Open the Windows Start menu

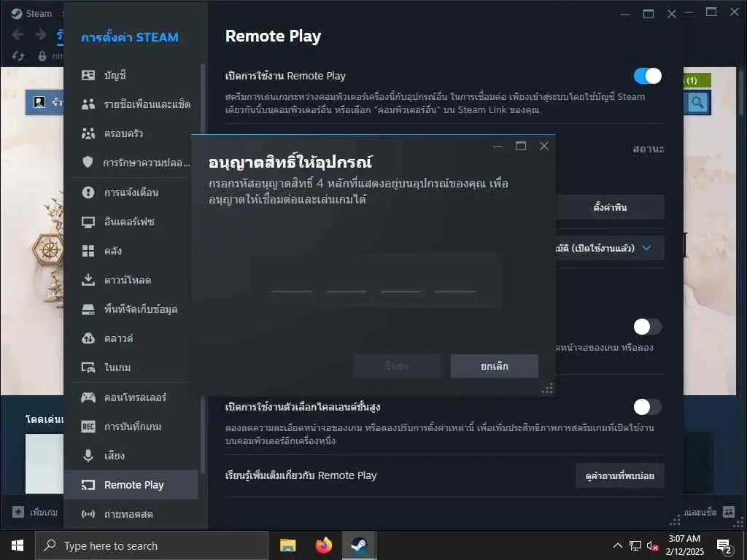18,545
